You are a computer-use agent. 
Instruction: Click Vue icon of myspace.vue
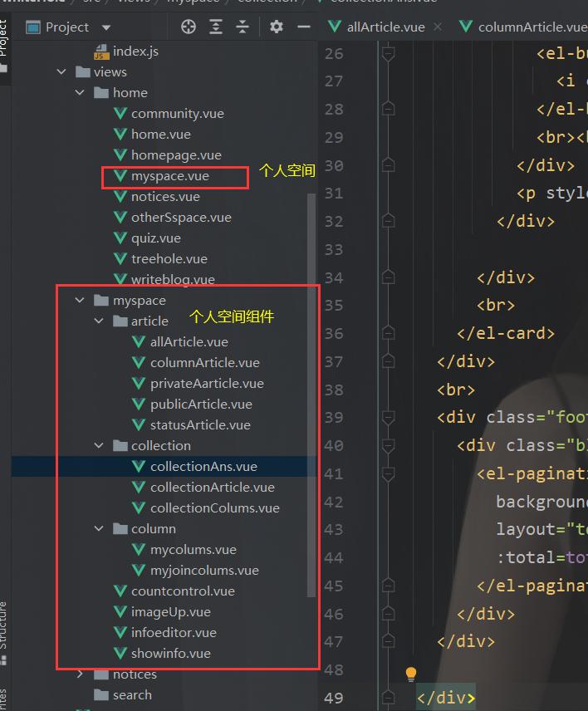click(120, 176)
